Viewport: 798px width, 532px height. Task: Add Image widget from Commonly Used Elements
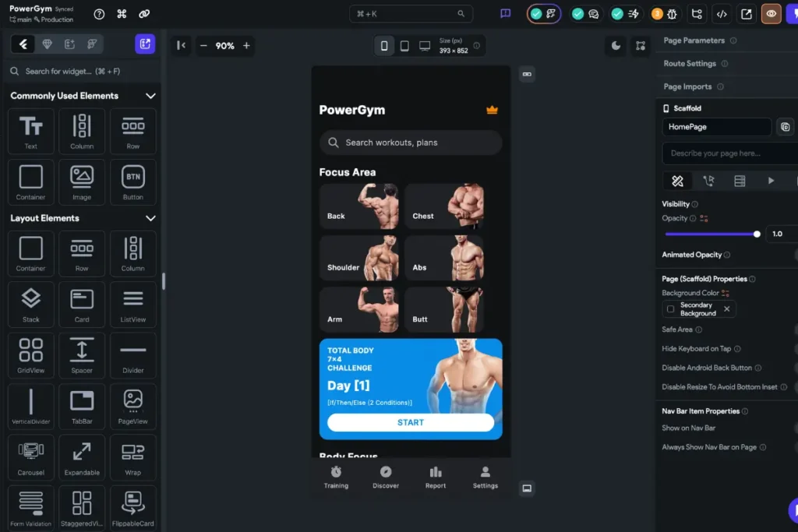click(82, 182)
